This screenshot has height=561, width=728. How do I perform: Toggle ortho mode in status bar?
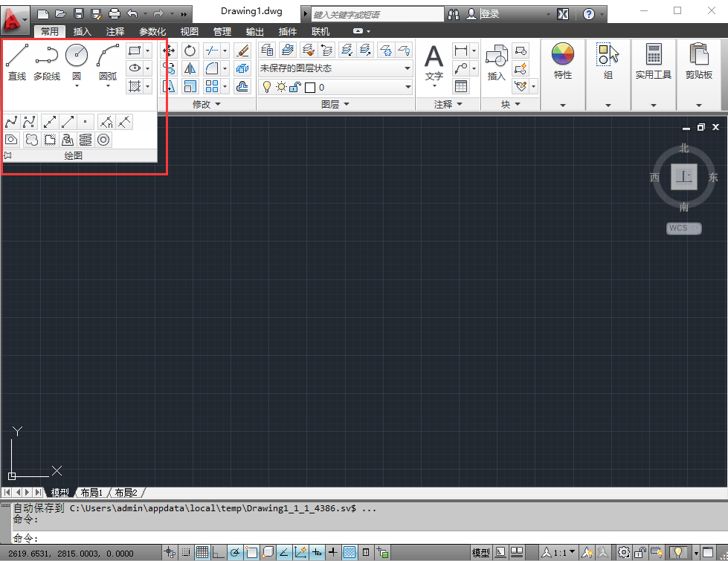[x=218, y=552]
